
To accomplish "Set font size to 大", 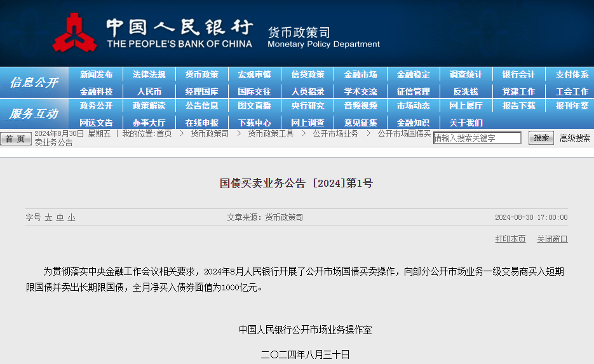I will point(48,217).
